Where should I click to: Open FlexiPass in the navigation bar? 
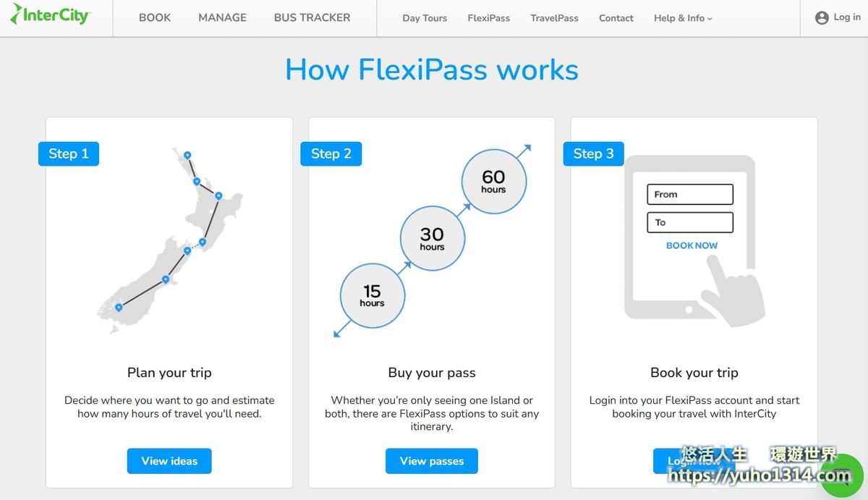click(x=489, y=18)
